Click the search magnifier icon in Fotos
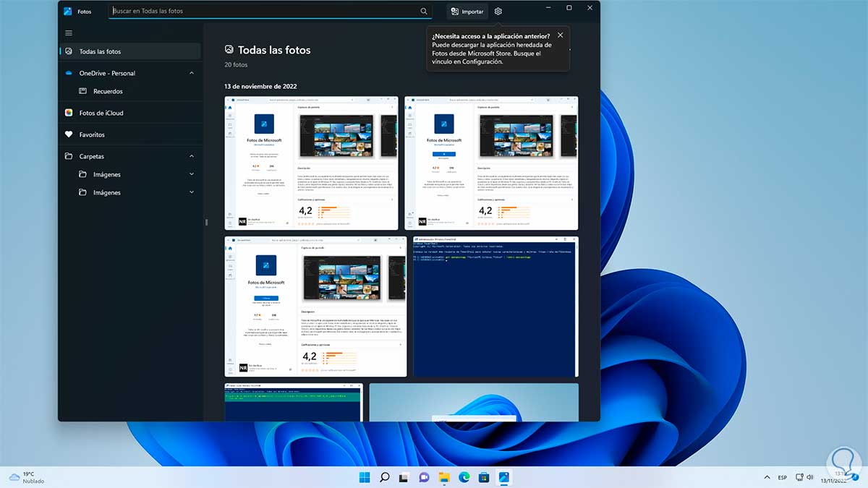868x488 pixels. coord(424,12)
